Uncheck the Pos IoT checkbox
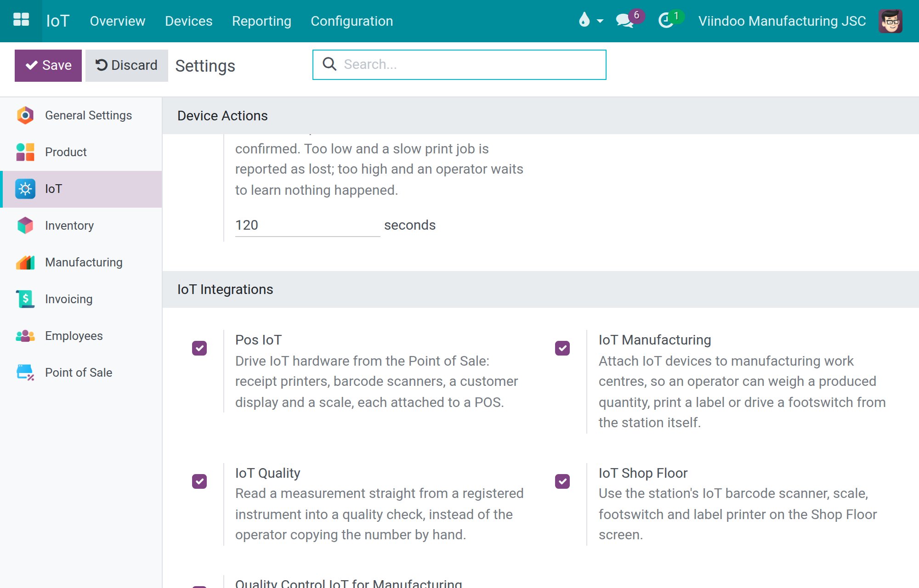 (x=199, y=348)
